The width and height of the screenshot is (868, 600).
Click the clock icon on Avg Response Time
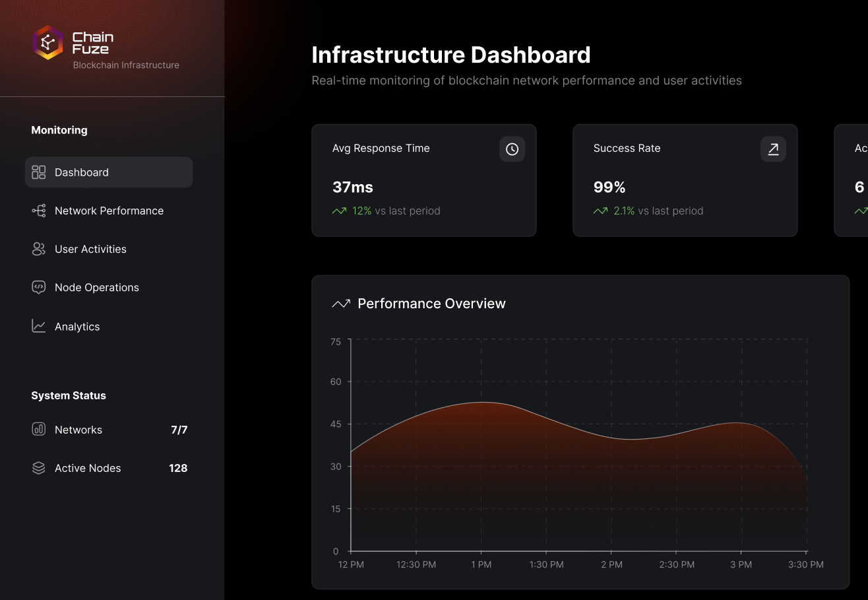pyautogui.click(x=512, y=149)
